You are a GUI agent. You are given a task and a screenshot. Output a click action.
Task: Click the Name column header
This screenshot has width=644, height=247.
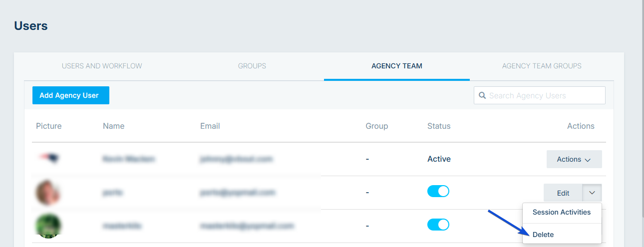[114, 126]
